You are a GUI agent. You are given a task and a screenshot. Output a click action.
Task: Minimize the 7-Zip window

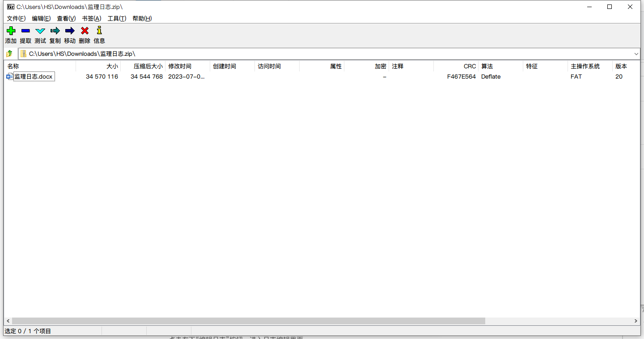pyautogui.click(x=589, y=7)
